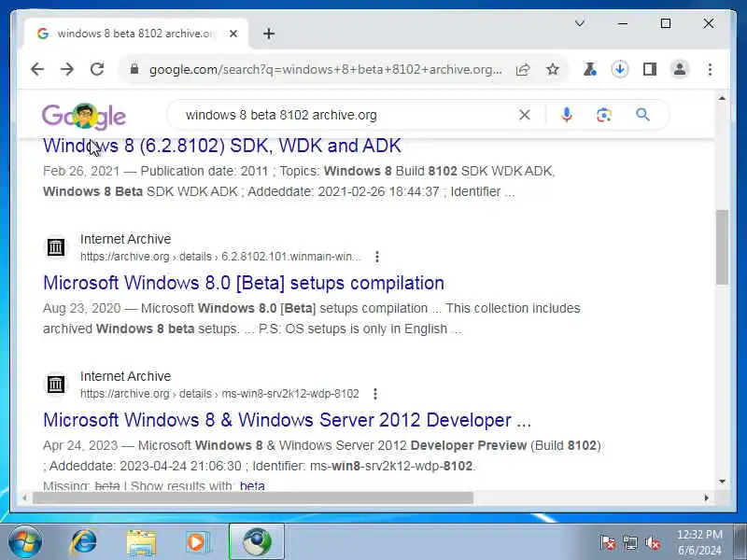The image size is (747, 560).
Task: Open the taskbar clock and date
Action: pyautogui.click(x=699, y=542)
